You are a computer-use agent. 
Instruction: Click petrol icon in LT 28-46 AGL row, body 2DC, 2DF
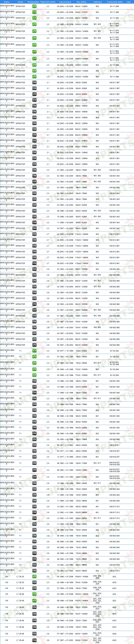coord(34,600)
